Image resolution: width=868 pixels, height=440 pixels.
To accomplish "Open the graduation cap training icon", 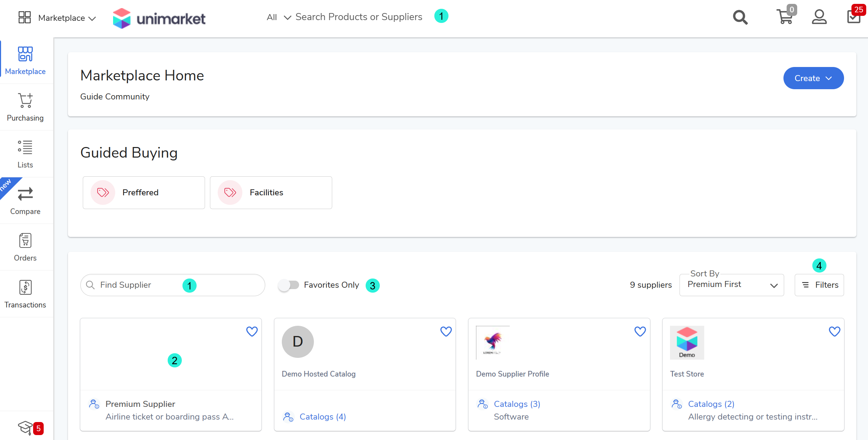I will coord(25,428).
